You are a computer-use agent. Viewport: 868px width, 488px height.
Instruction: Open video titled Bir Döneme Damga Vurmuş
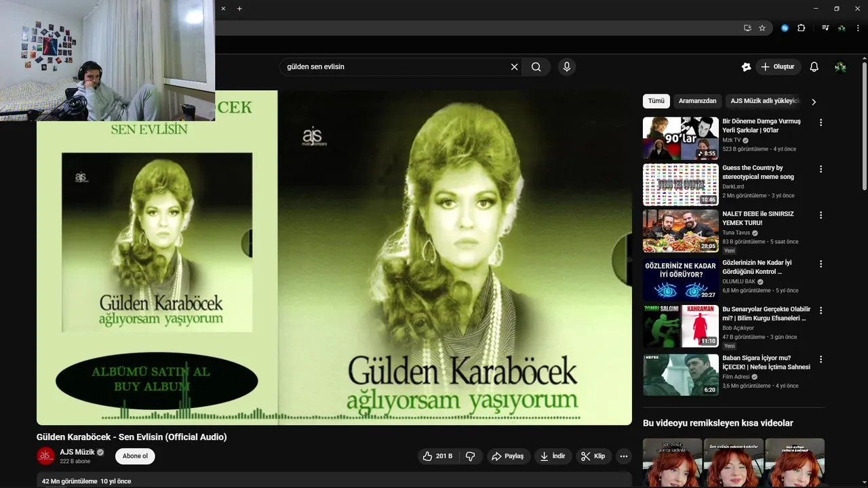click(x=762, y=125)
